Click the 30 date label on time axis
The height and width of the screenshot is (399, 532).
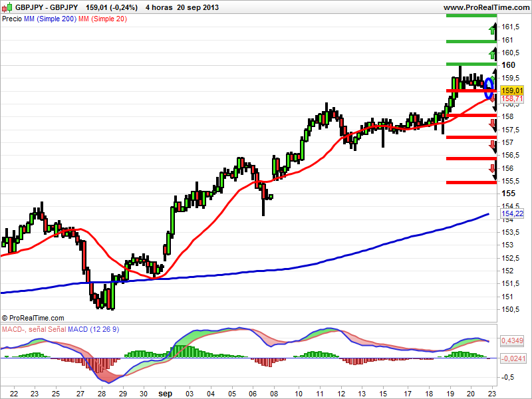point(144,394)
